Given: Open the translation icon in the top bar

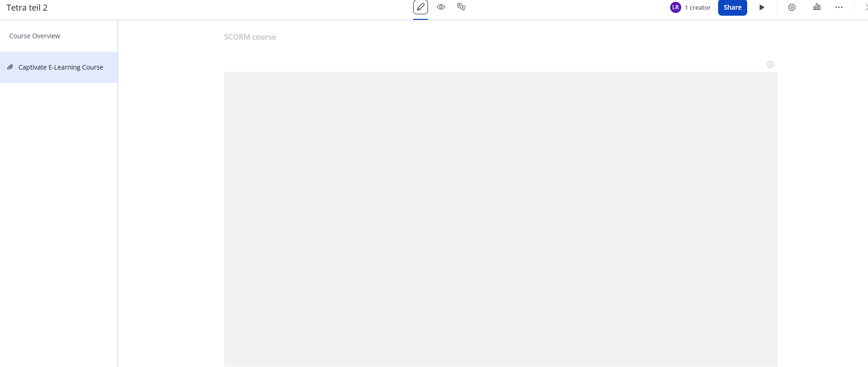Looking at the screenshot, I should tap(461, 7).
